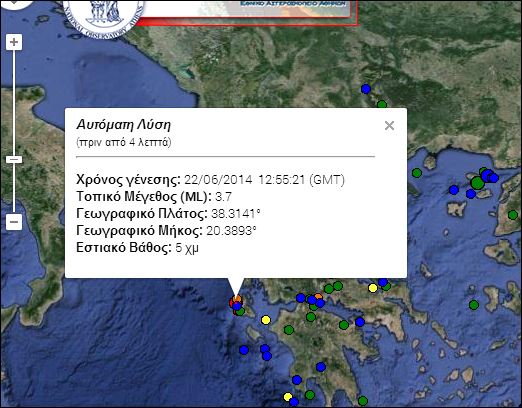Select the large green marker near Lemnos
522x408 pixels.
(477, 183)
